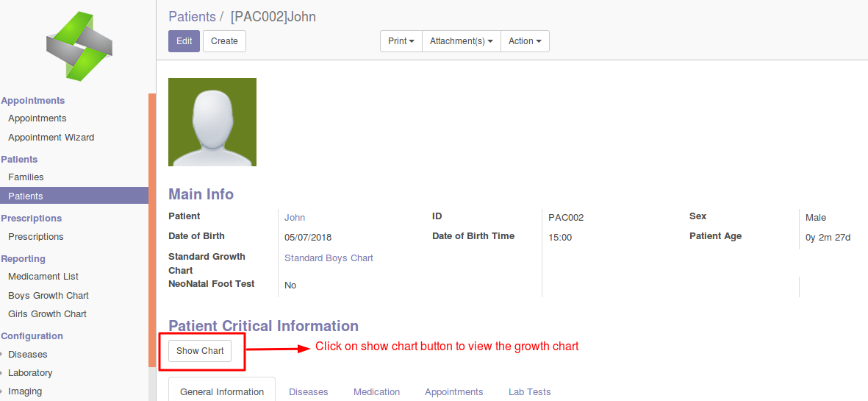Click the Configuration section header
The width and height of the screenshot is (868, 401).
32,336
